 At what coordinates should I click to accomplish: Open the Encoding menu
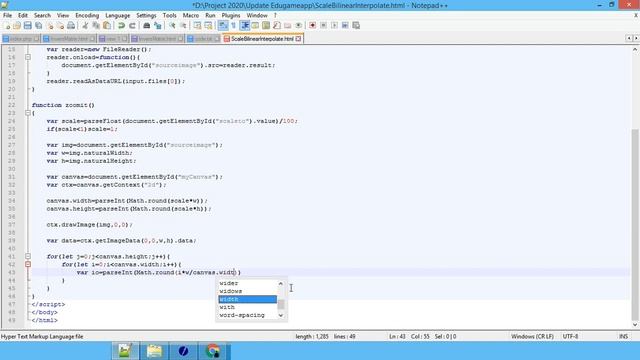coord(87,15)
